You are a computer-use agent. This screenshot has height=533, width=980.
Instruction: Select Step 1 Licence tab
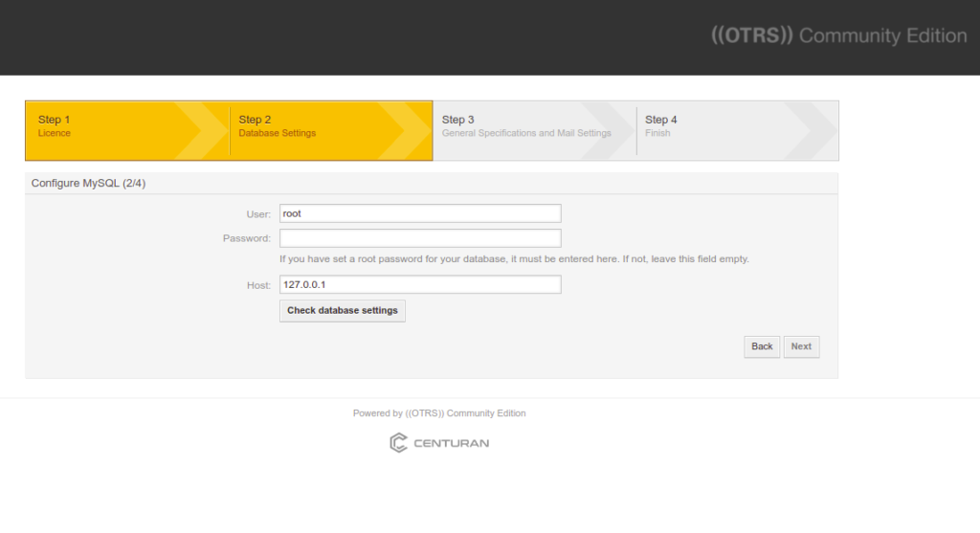127,130
